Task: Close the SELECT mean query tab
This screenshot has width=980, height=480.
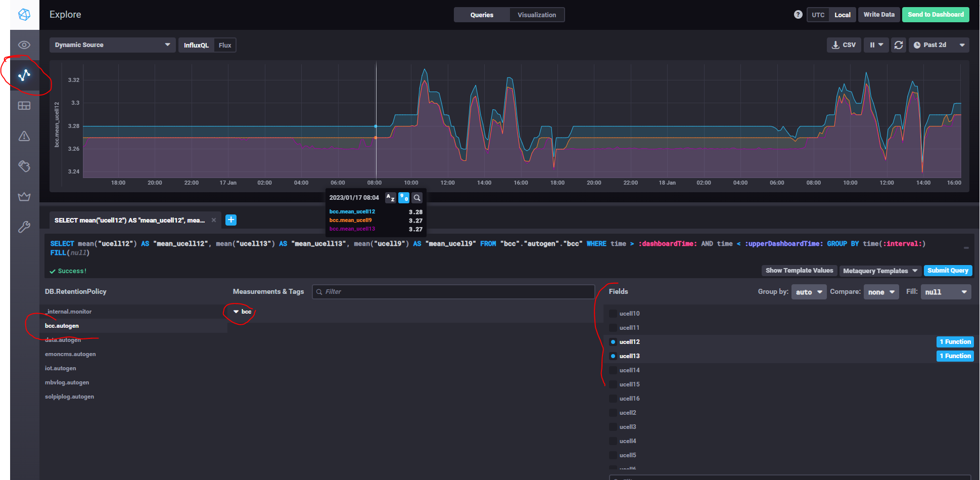Action: (x=214, y=220)
